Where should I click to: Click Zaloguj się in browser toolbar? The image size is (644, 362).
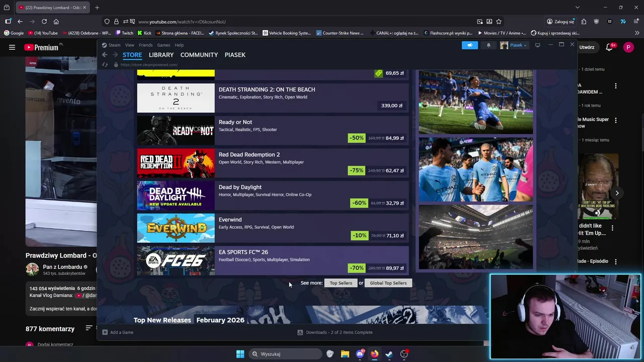(560, 22)
